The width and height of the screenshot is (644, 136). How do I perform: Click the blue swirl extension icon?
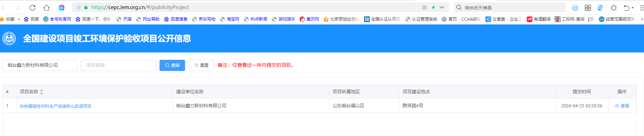coord(600,8)
